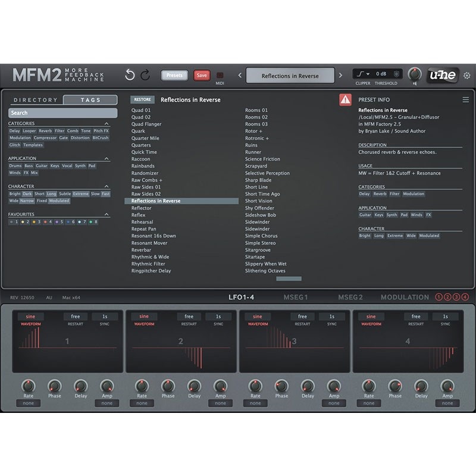Click the LFO 4 Rate knob

(x=369, y=386)
